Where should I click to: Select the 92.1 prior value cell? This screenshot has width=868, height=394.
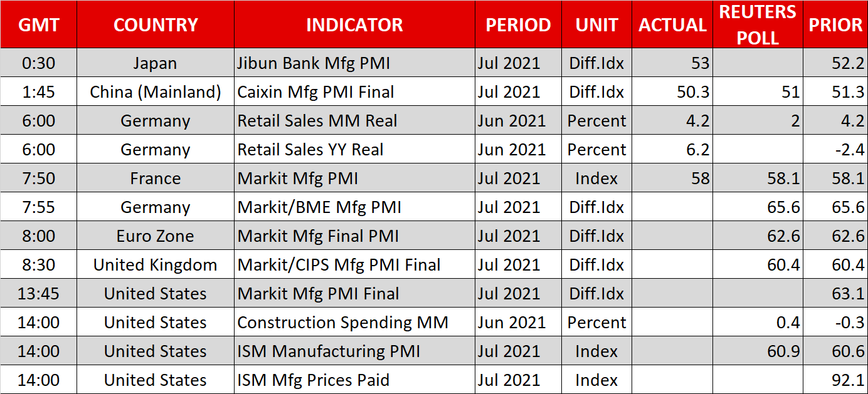(849, 380)
